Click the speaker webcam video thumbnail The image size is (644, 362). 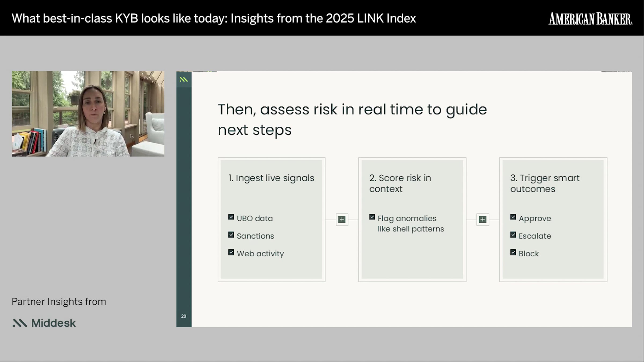pos(88,114)
